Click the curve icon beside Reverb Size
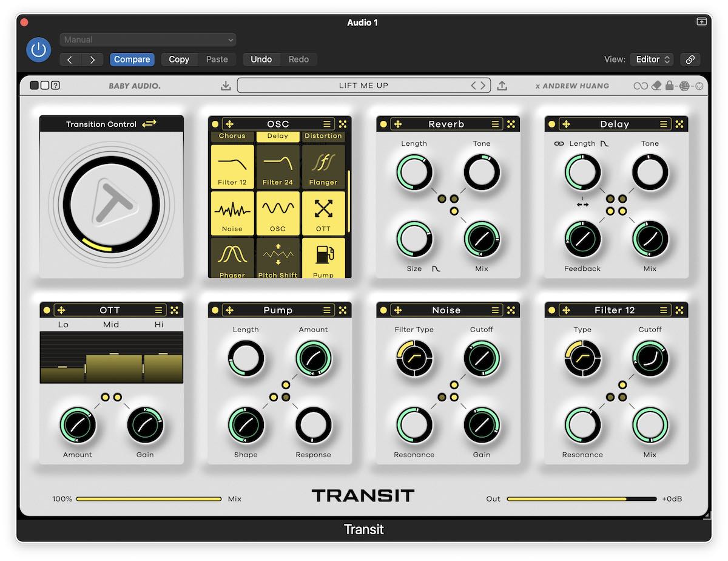Viewport: 728px width, 561px height. 436,268
